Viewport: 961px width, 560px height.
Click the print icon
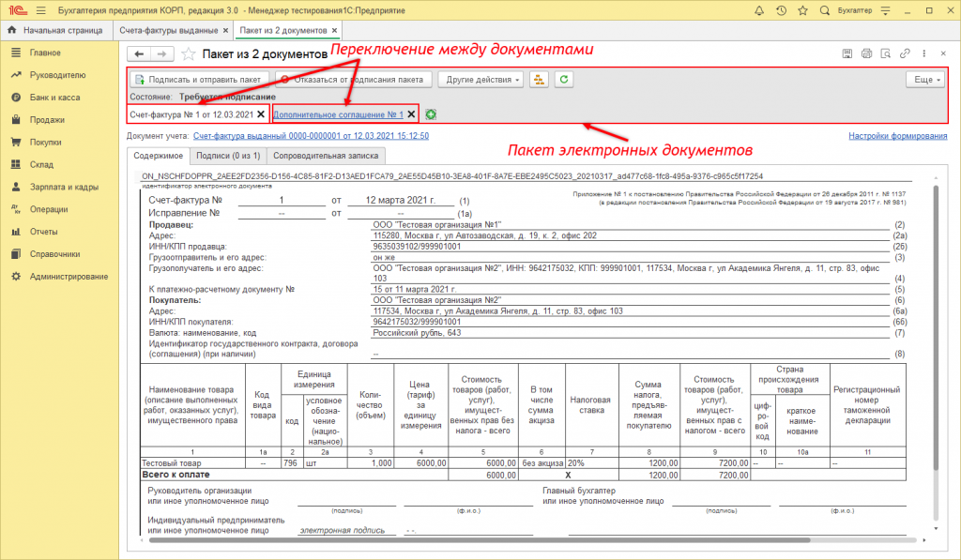click(x=866, y=53)
